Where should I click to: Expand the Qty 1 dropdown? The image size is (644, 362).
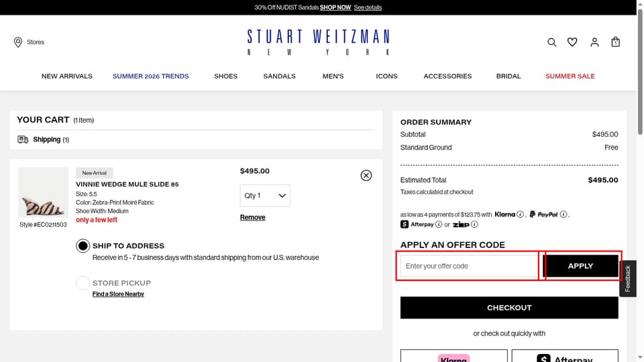coord(265,196)
